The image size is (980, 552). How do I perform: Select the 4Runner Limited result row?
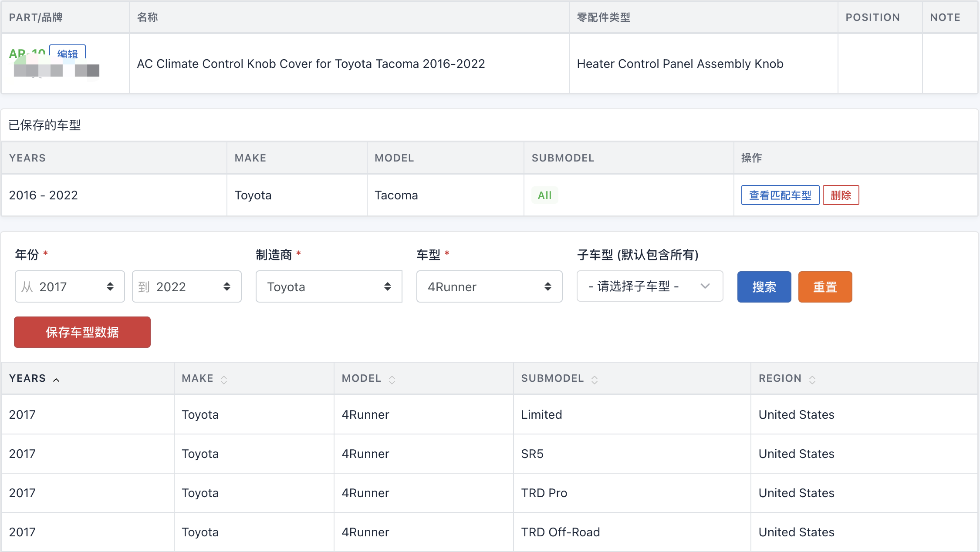click(x=541, y=414)
